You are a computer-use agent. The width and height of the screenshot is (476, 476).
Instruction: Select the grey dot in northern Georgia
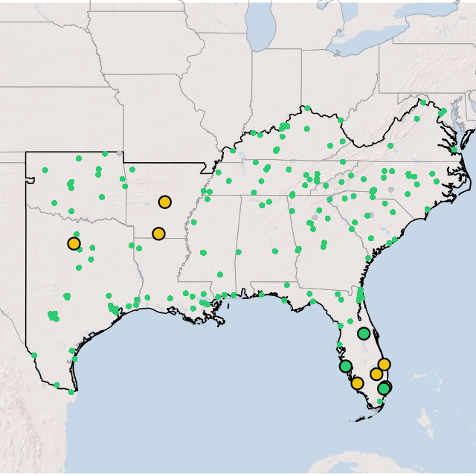[x=315, y=217]
